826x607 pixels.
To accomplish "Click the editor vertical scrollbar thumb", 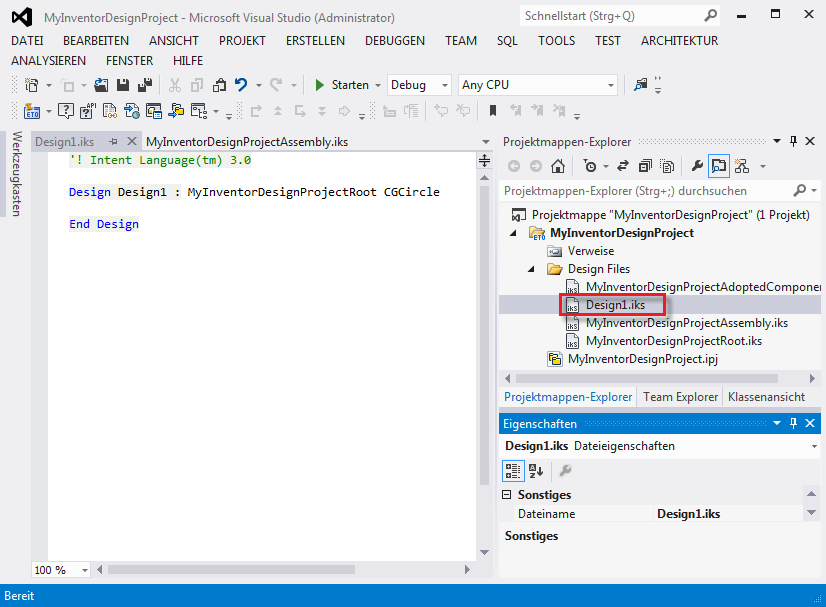I will 485,335.
